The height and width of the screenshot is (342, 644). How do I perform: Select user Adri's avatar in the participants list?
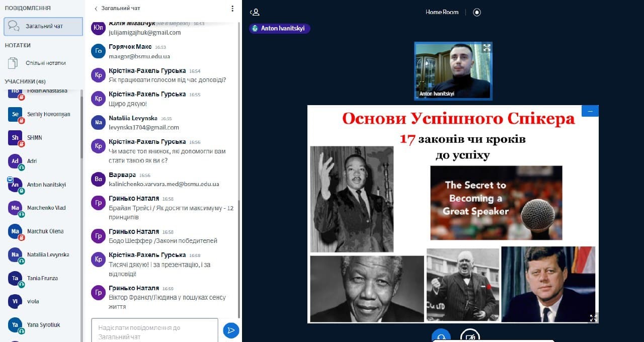pos(15,161)
